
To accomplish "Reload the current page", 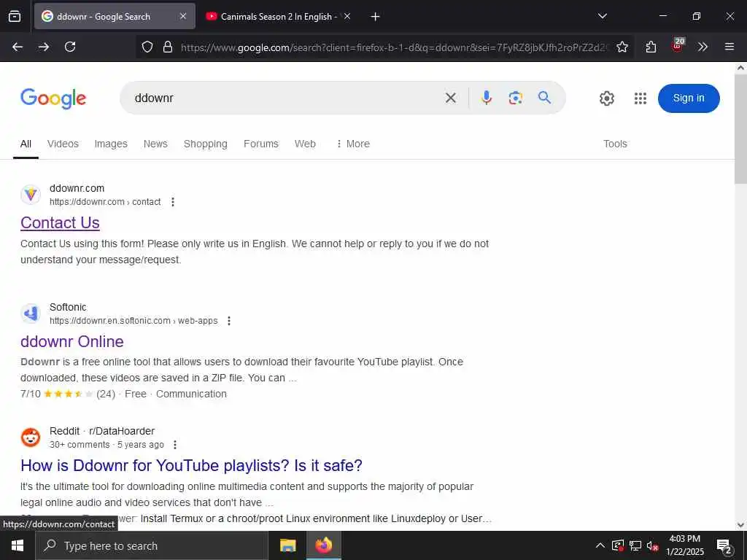I will [x=70, y=47].
